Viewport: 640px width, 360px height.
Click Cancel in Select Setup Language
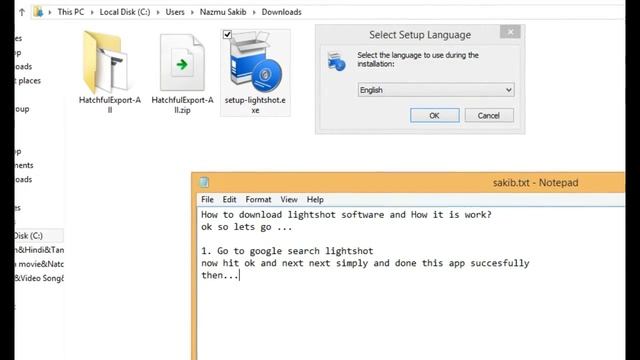tap(489, 116)
